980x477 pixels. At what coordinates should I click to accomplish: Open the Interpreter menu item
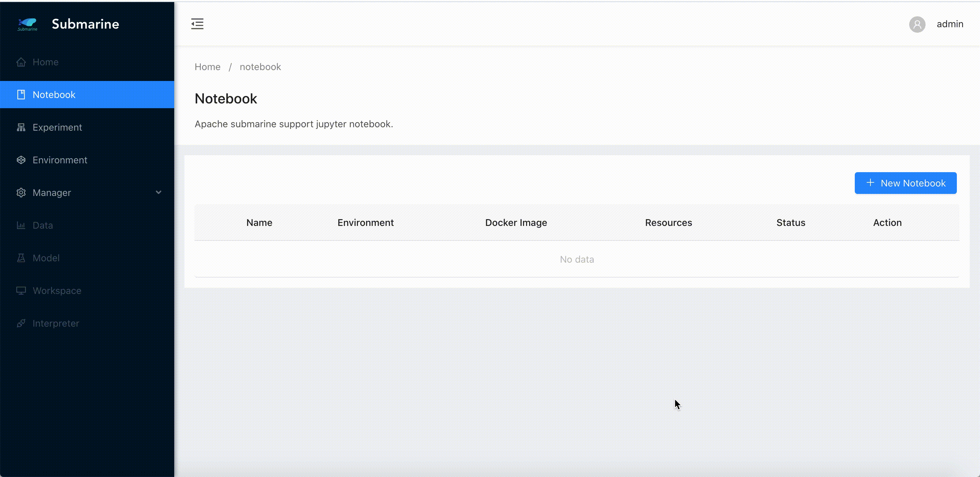pos(56,324)
